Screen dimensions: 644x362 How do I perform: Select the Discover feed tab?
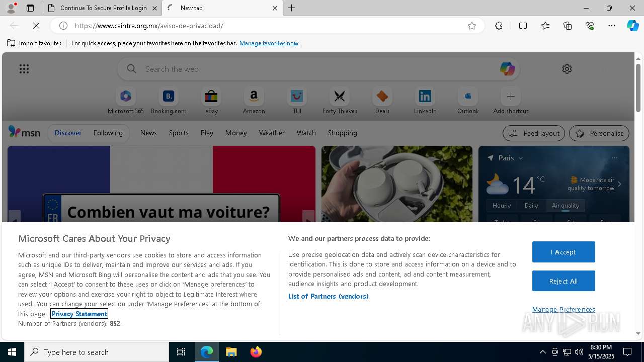pyautogui.click(x=68, y=133)
